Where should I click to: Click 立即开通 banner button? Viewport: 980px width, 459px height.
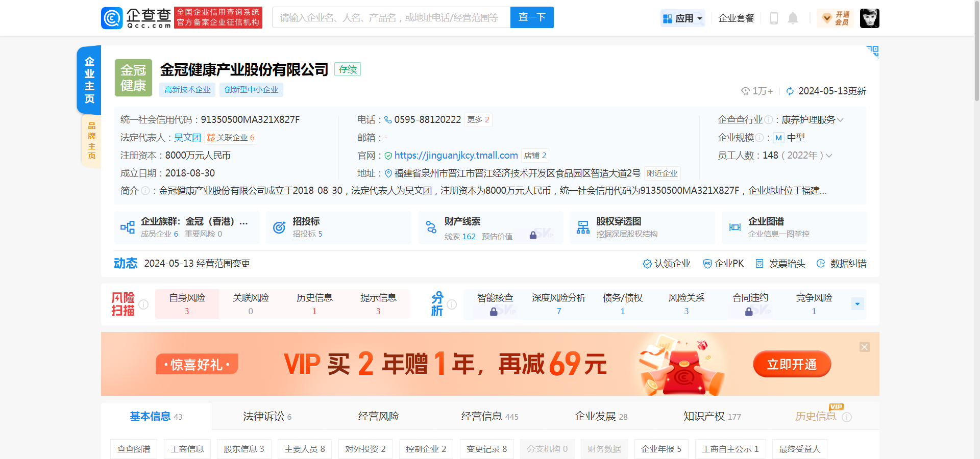pos(792,364)
